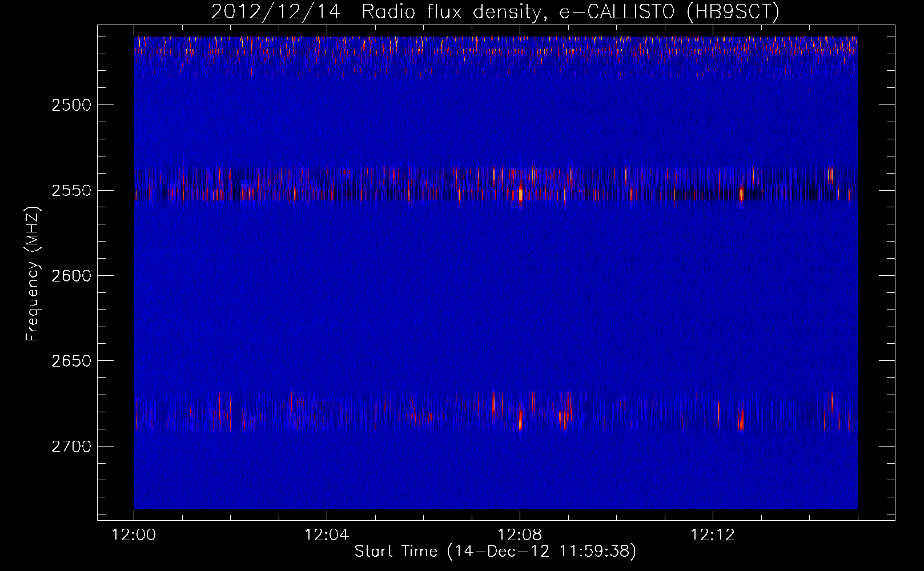
Task: Click the 12:08 time tick label
Action: pos(520,535)
